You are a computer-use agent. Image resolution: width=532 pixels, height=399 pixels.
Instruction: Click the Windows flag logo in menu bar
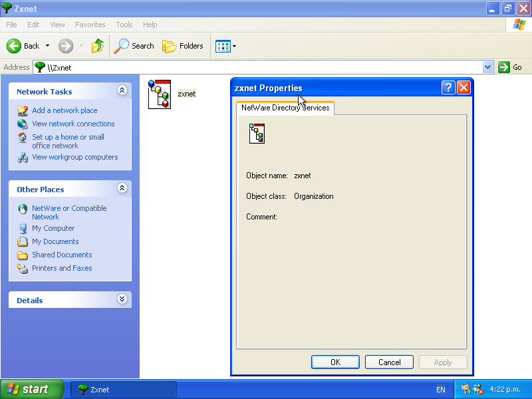tap(519, 25)
